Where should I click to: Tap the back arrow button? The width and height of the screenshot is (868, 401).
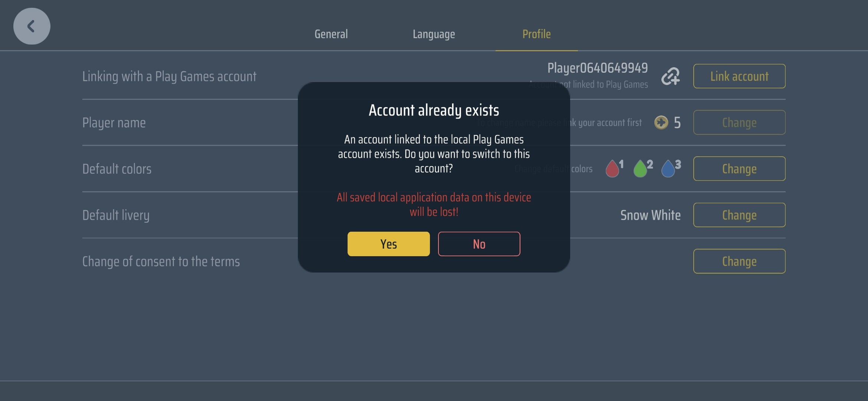click(32, 26)
